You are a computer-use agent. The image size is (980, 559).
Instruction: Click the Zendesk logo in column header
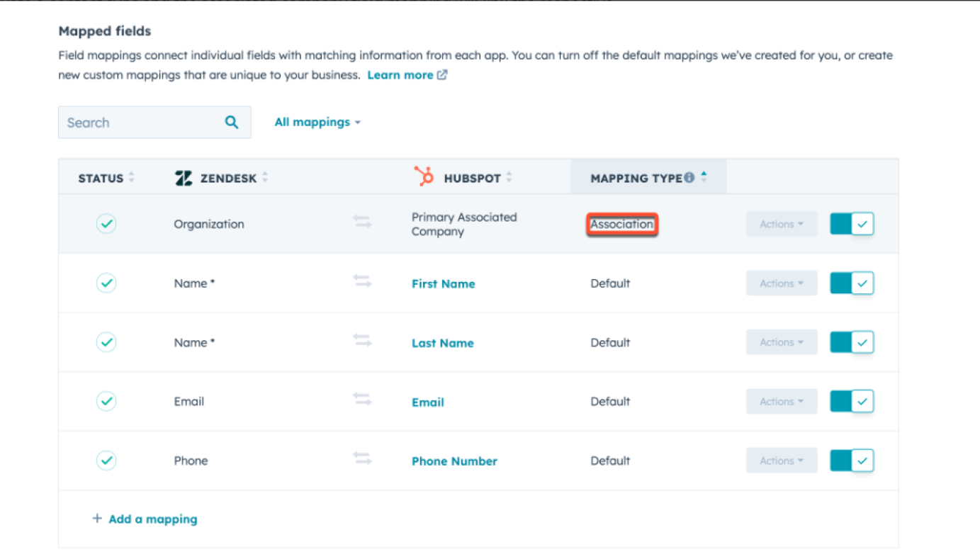click(x=184, y=179)
